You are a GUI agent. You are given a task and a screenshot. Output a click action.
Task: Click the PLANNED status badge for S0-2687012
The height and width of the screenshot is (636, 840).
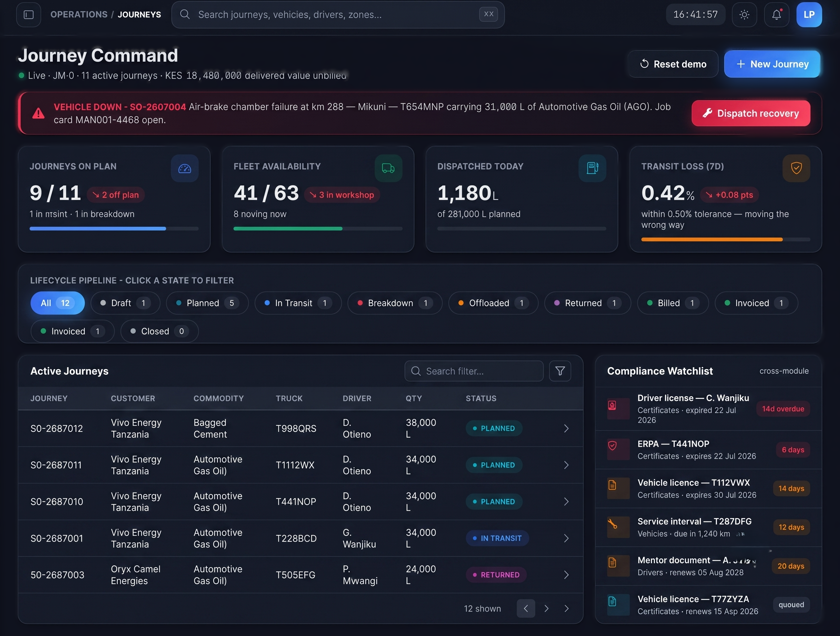494,428
